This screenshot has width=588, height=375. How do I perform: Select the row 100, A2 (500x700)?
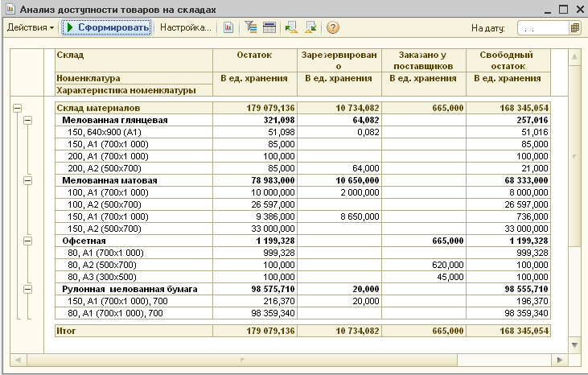point(134,204)
